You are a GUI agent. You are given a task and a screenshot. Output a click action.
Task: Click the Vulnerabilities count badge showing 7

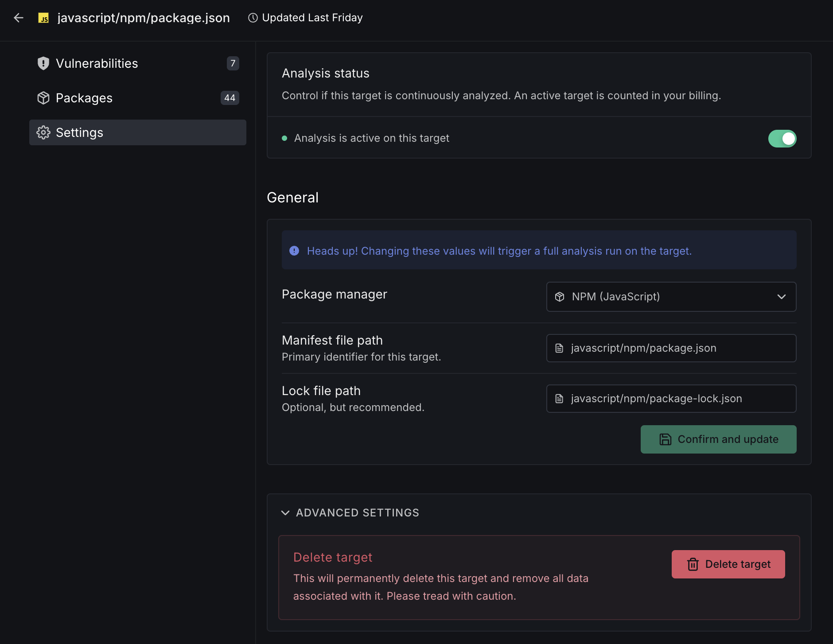tap(233, 63)
